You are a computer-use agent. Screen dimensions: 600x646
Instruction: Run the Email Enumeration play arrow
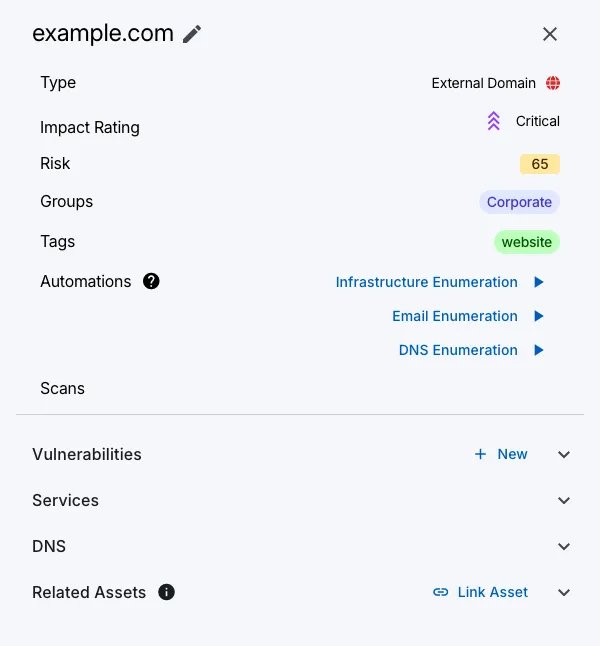(539, 316)
